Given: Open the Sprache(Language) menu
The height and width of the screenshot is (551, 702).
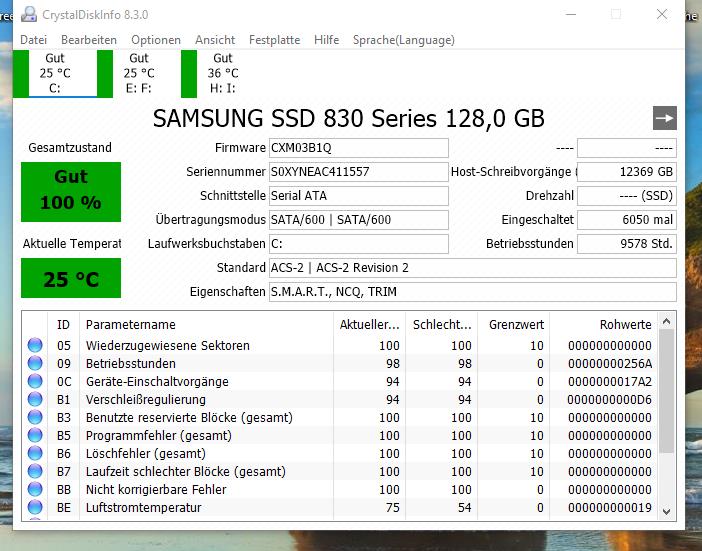Looking at the screenshot, I should tap(403, 40).
